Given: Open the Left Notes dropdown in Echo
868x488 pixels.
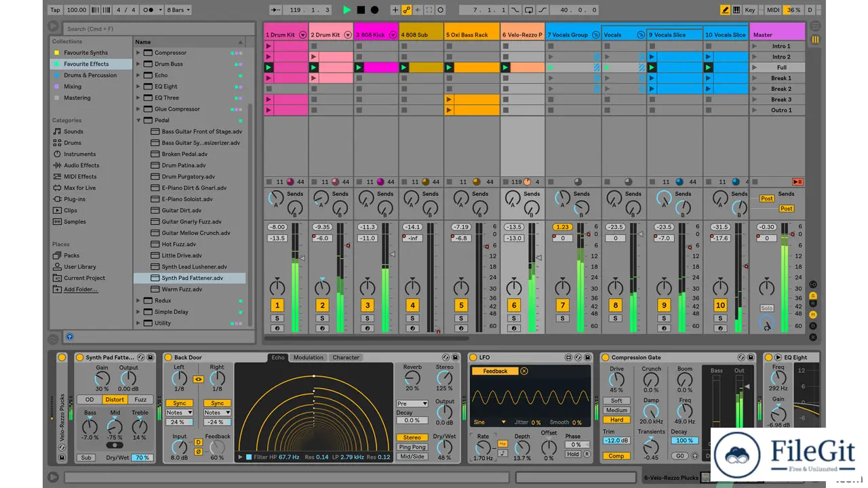Looking at the screenshot, I should pyautogui.click(x=180, y=412).
